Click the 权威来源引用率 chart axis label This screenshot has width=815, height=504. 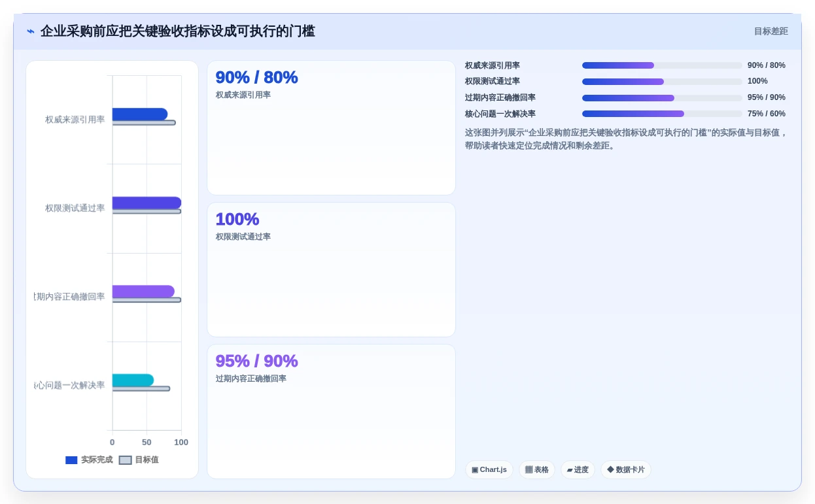point(75,120)
